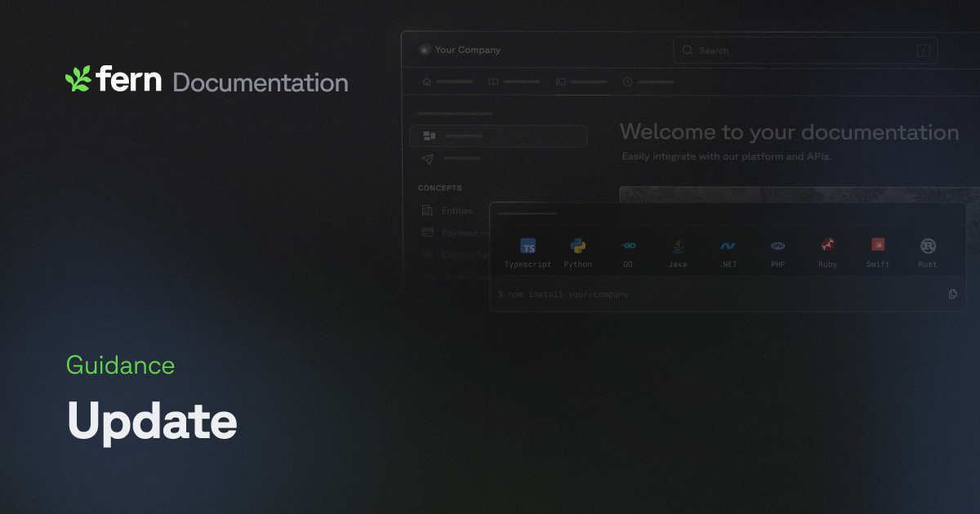Open the clock icon tab

click(627, 82)
